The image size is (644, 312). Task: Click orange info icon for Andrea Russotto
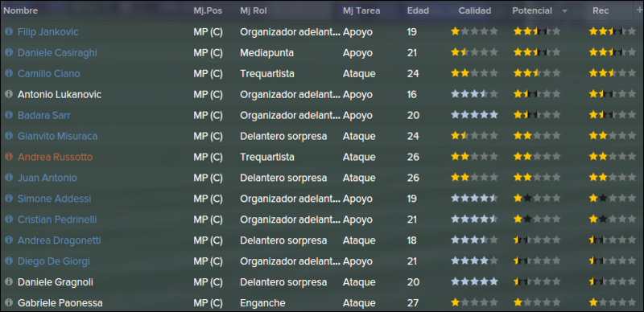point(9,157)
